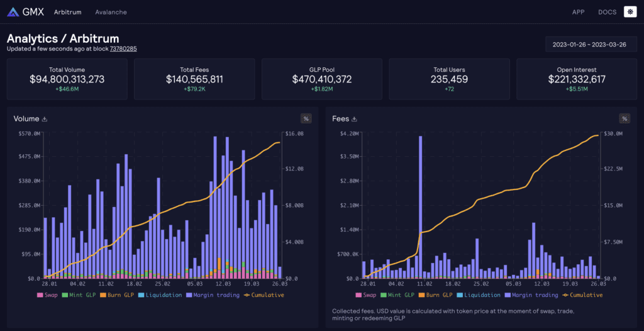
Task: Download Fees chart data via download icon
Action: 354,118
